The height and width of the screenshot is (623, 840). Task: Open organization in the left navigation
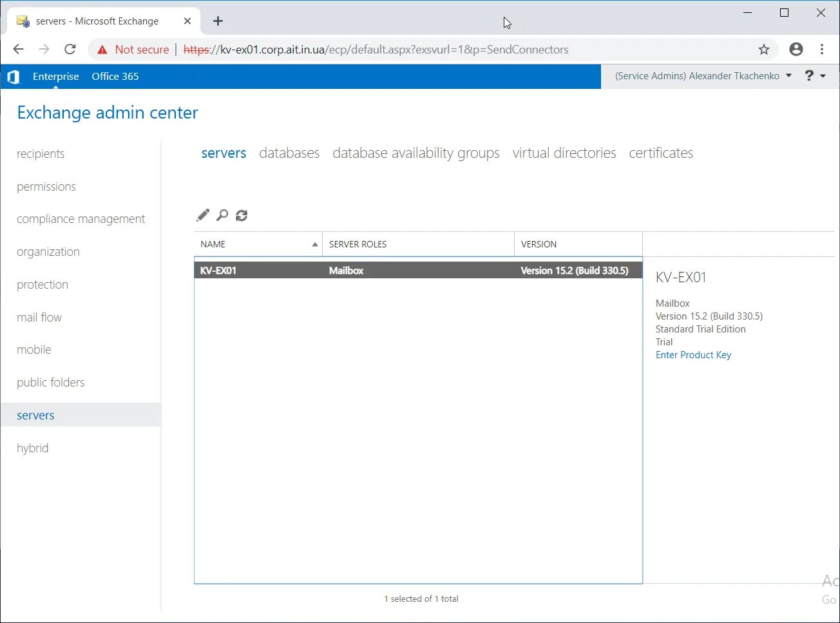(48, 252)
